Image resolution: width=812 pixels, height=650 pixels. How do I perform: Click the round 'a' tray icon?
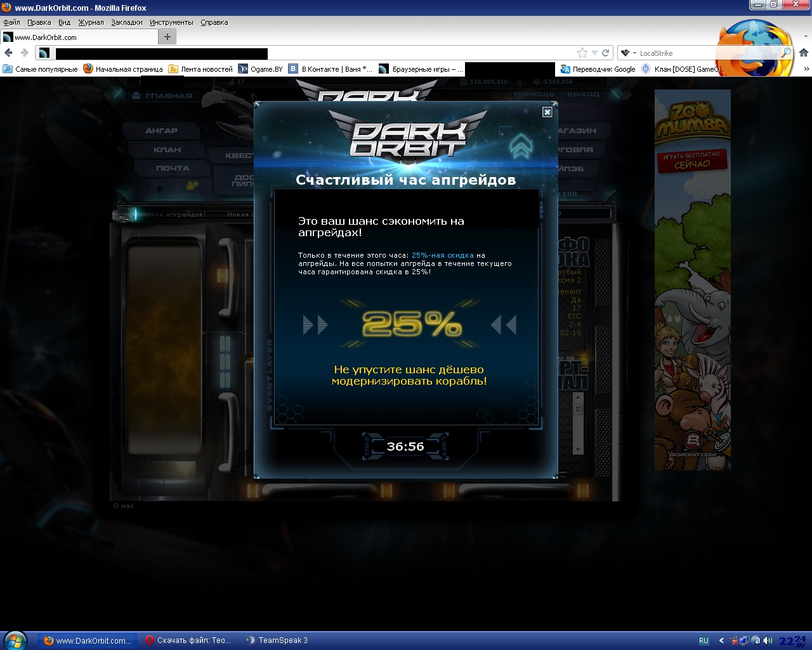pos(756,640)
